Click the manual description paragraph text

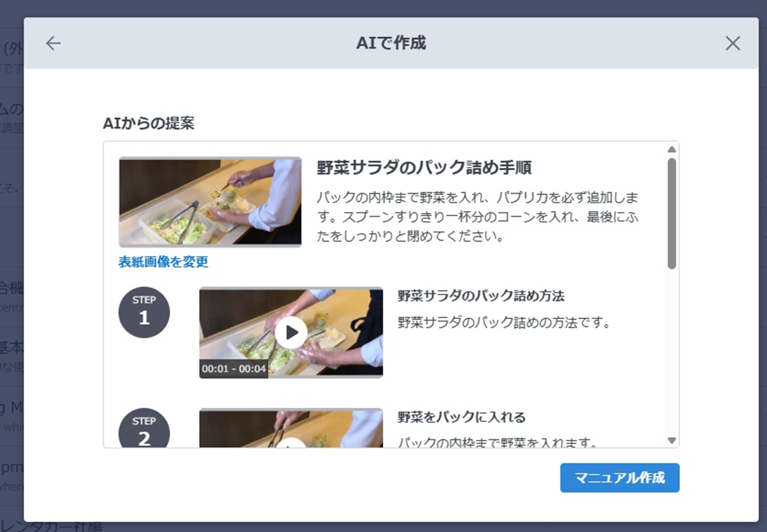click(x=477, y=217)
